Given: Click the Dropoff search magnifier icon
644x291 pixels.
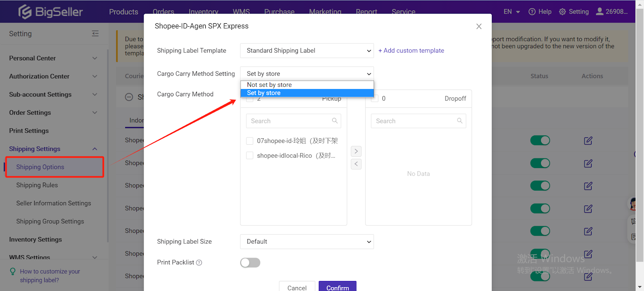Looking at the screenshot, I should 460,121.
